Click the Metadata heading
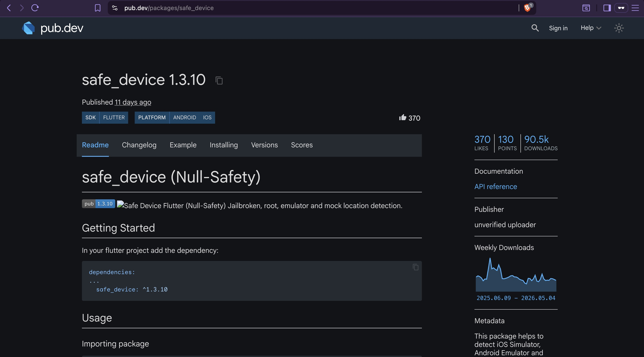The width and height of the screenshot is (644, 357). (489, 321)
